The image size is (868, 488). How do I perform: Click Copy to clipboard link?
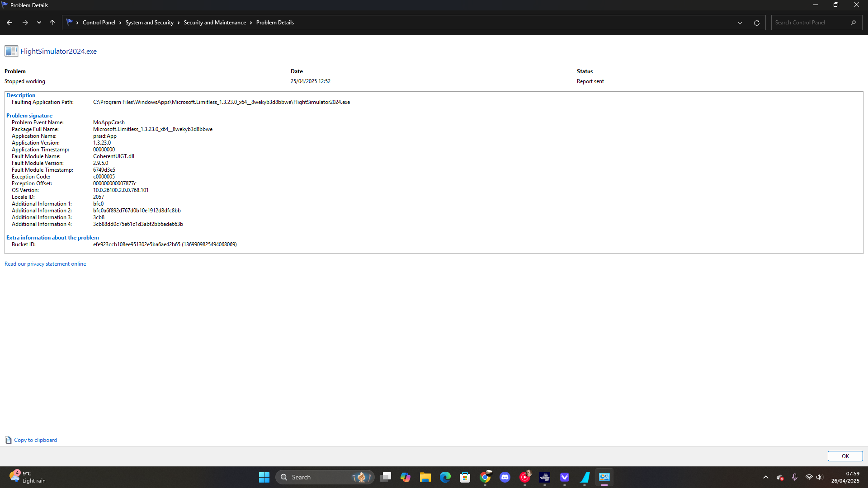35,440
